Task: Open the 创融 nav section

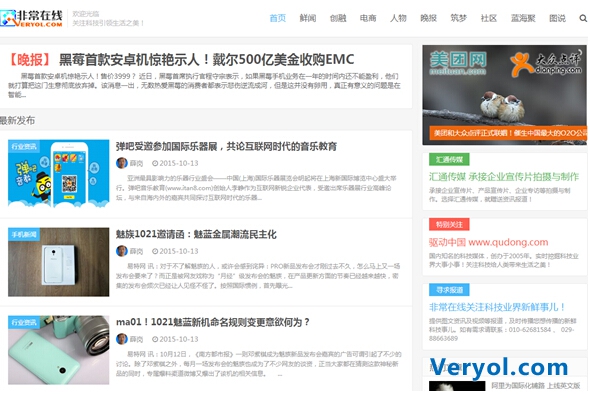Action: pyautogui.click(x=338, y=18)
